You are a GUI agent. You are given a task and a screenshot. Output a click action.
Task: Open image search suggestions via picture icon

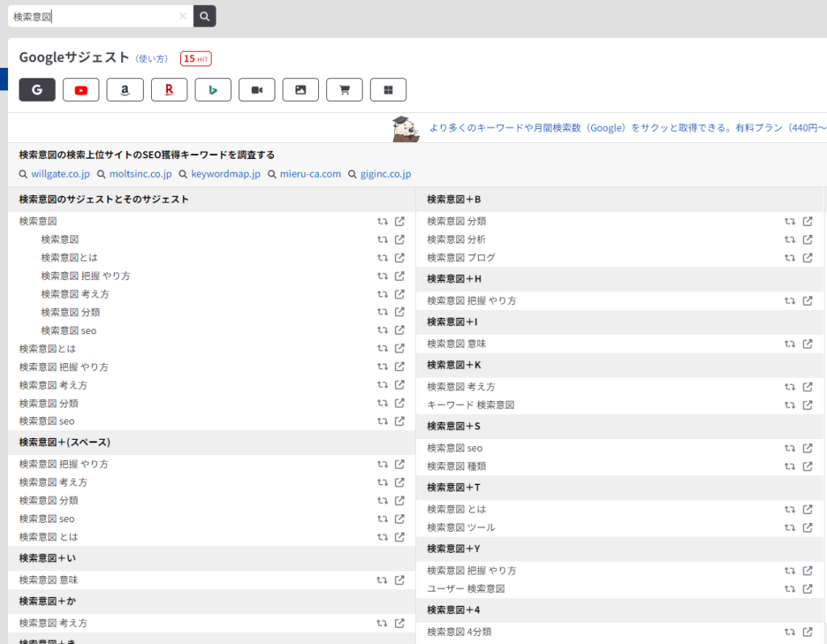pyautogui.click(x=300, y=90)
